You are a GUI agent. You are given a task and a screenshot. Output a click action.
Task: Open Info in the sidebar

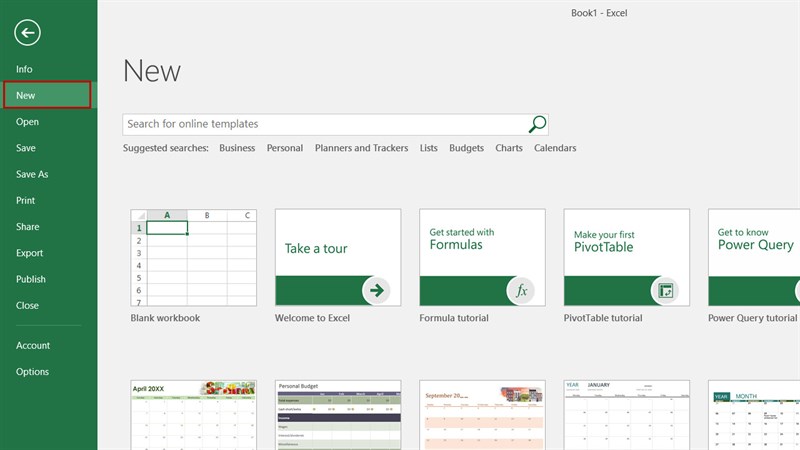pyautogui.click(x=24, y=69)
